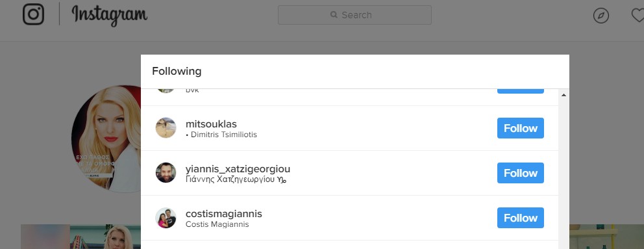Open the costismagiannis username link

pyautogui.click(x=224, y=214)
